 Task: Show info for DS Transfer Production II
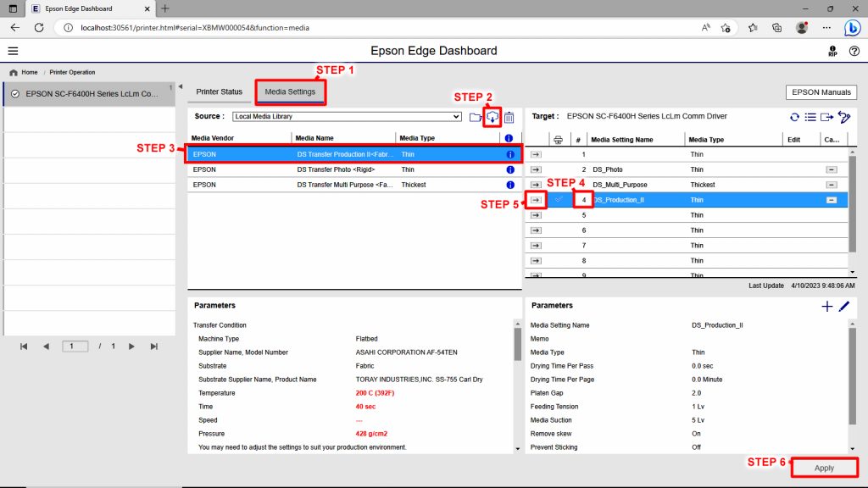509,154
